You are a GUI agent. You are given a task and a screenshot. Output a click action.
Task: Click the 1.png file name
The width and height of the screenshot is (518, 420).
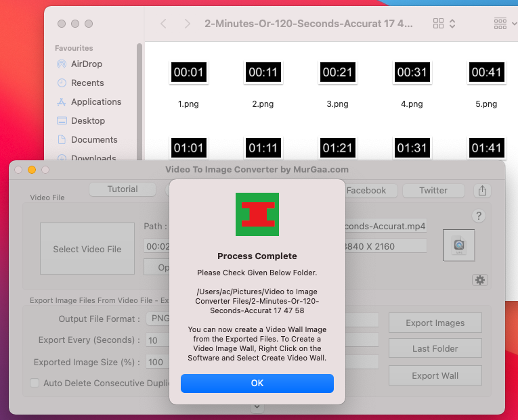pos(189,104)
